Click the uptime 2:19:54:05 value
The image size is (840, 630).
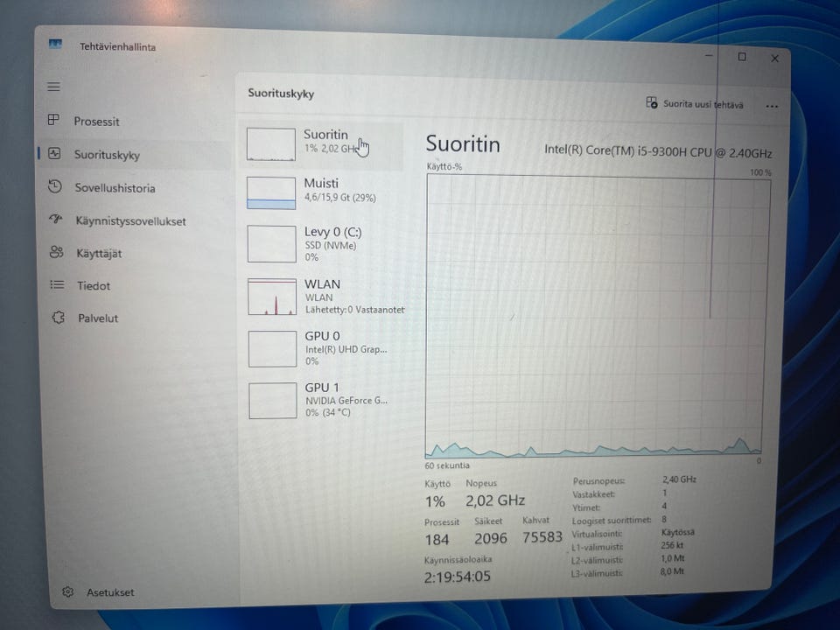pyautogui.click(x=458, y=577)
